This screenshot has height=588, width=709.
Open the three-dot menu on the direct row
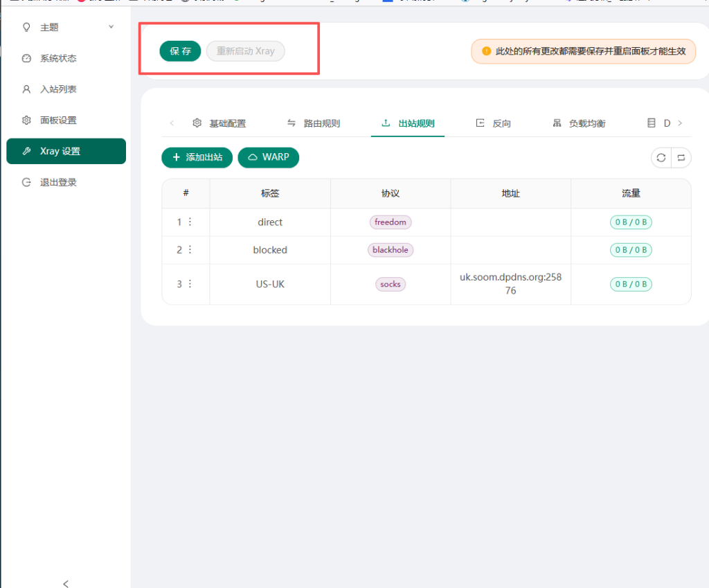[x=189, y=222]
